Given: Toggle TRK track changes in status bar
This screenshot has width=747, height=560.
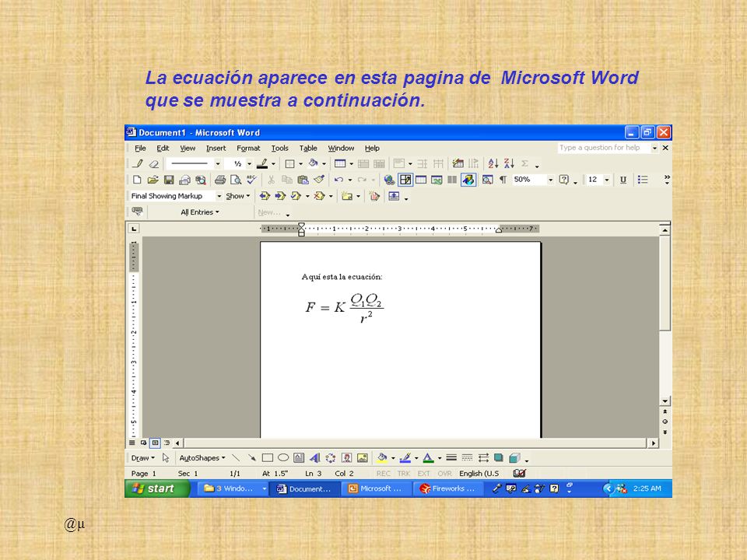Looking at the screenshot, I should click(404, 474).
